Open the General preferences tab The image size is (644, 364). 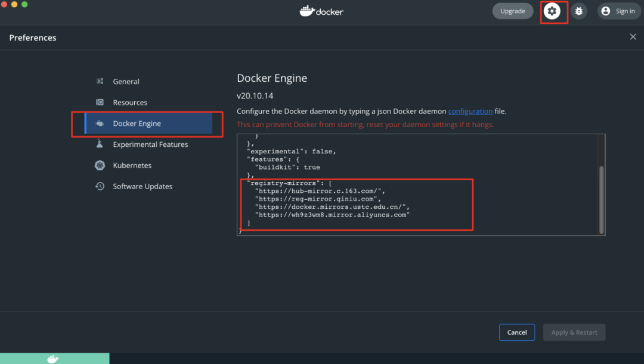pos(126,82)
